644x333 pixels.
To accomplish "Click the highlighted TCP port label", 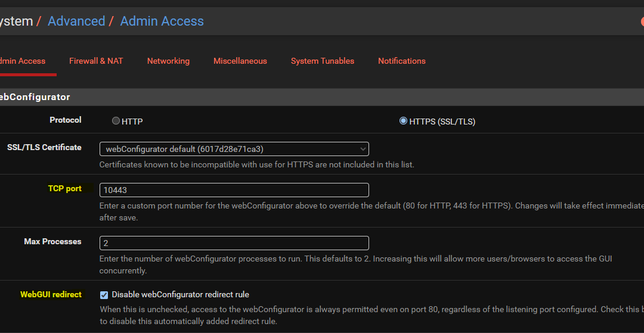I will [65, 189].
